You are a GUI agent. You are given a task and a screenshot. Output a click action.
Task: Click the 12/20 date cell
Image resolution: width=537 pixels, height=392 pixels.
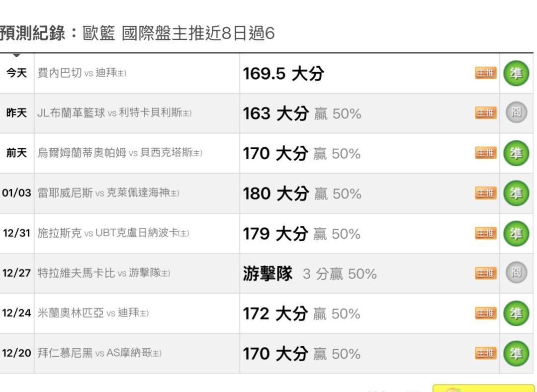point(16,353)
